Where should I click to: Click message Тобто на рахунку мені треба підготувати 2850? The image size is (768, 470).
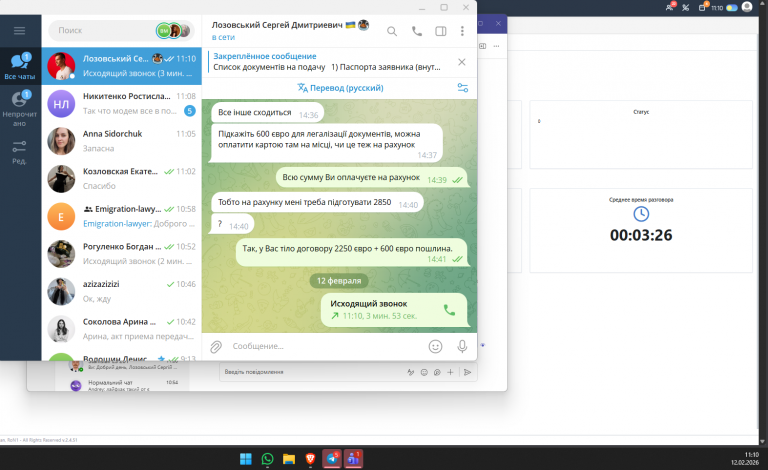click(317, 202)
